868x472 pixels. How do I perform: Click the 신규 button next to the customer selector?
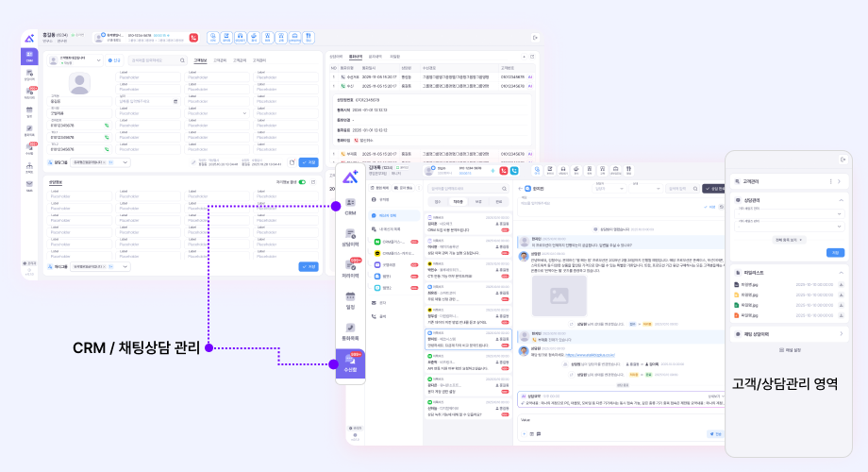[x=114, y=60]
